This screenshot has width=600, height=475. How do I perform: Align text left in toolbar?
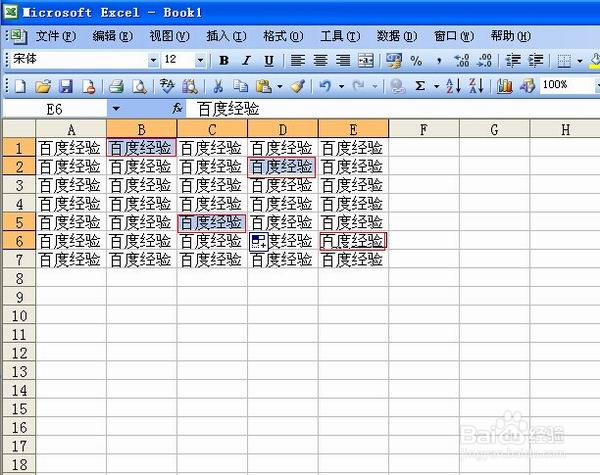point(298,60)
